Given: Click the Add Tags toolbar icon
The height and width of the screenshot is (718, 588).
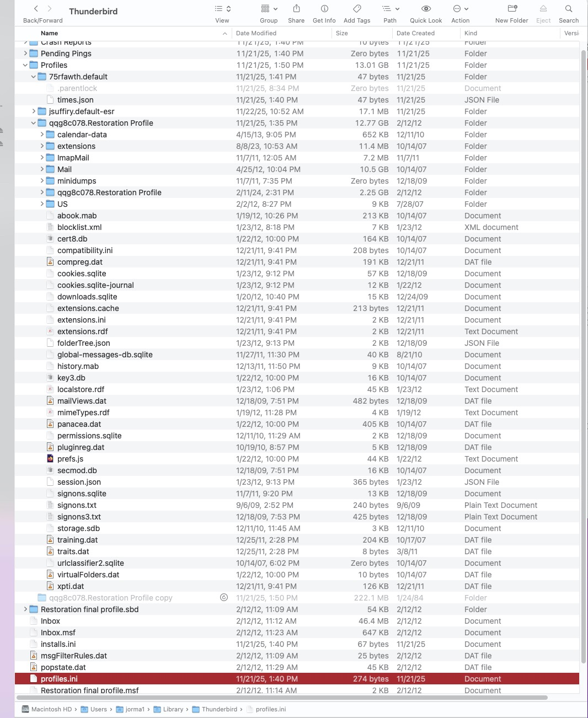Looking at the screenshot, I should (x=357, y=9).
